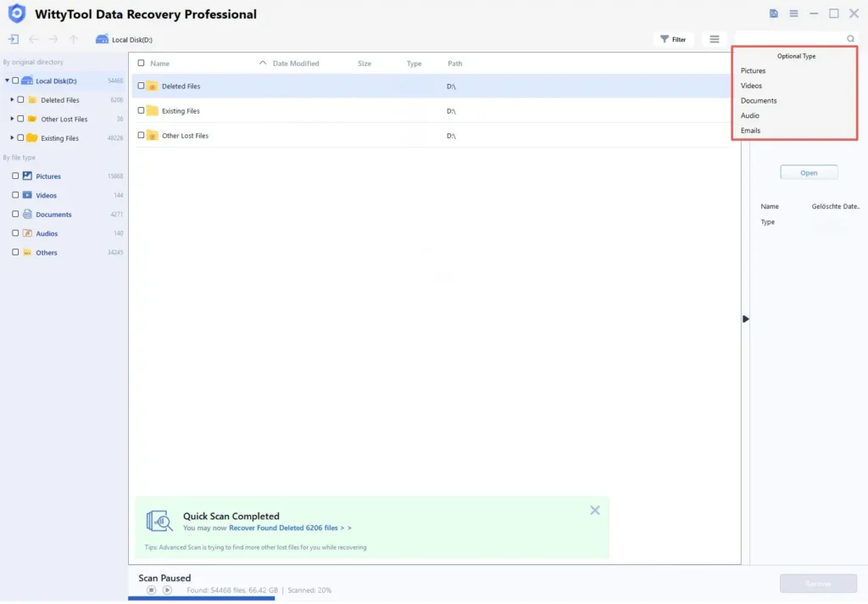Click the navigate up arrow icon

pos(74,39)
